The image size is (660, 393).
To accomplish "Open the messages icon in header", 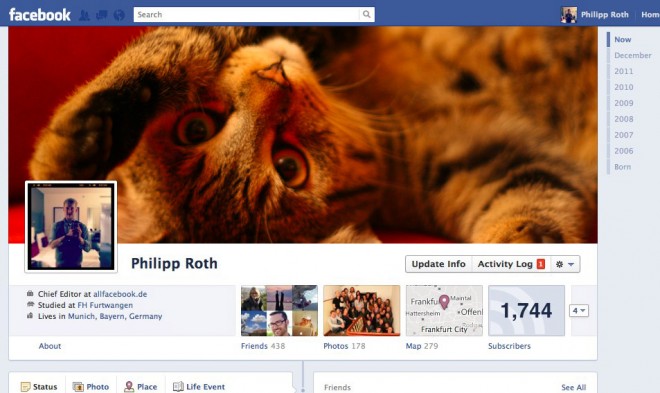I will pyautogui.click(x=101, y=15).
